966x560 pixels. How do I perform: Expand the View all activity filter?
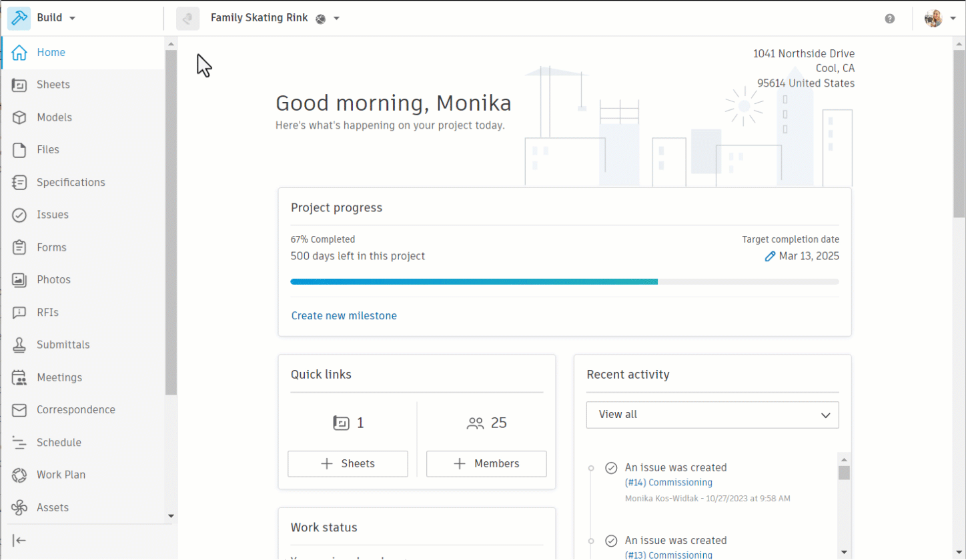(712, 415)
